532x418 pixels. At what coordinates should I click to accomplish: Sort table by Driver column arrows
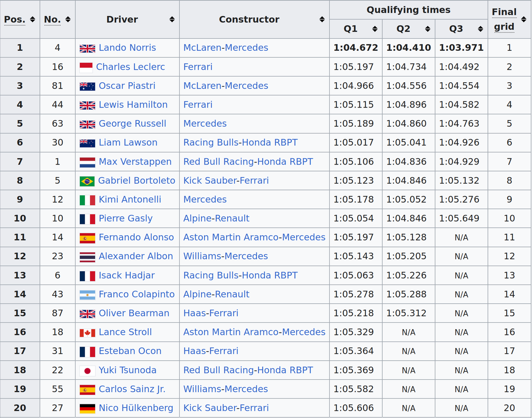pyautogui.click(x=172, y=20)
